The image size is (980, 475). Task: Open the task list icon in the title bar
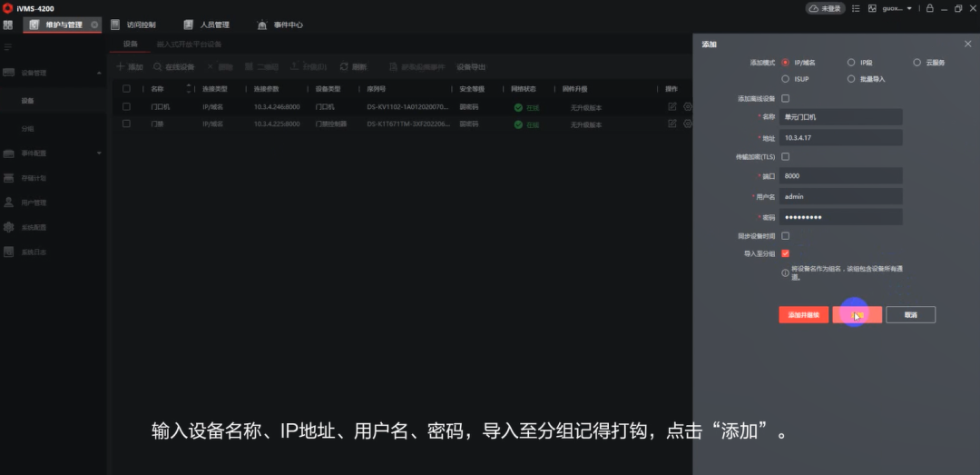(x=855, y=8)
